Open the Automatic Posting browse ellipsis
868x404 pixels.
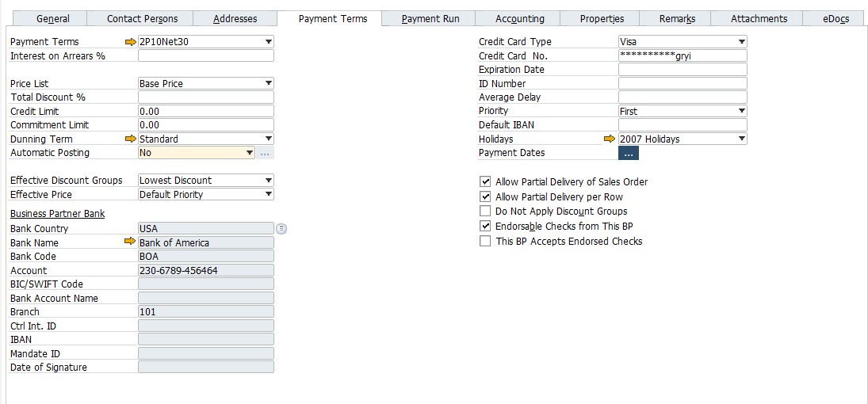point(265,153)
